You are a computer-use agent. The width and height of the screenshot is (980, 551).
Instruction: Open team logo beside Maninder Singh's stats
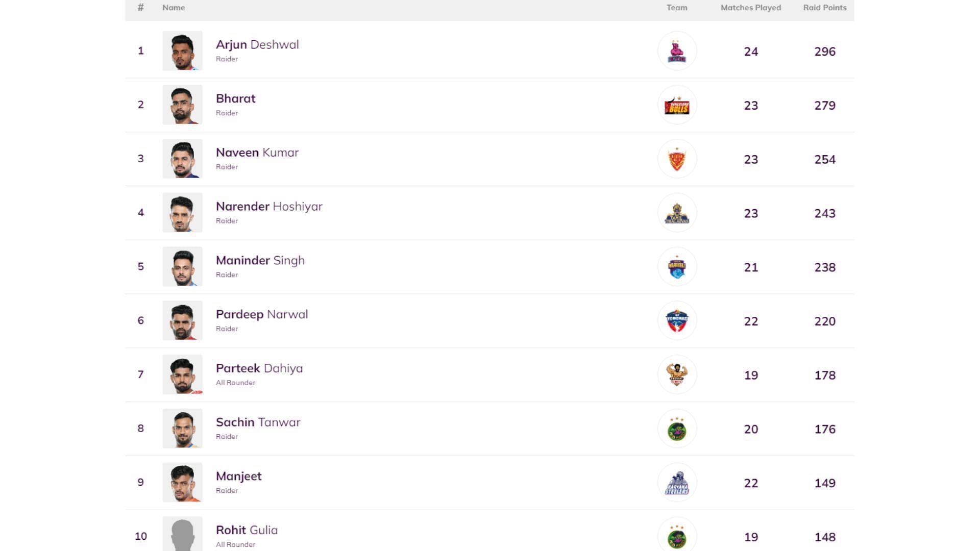point(677,267)
